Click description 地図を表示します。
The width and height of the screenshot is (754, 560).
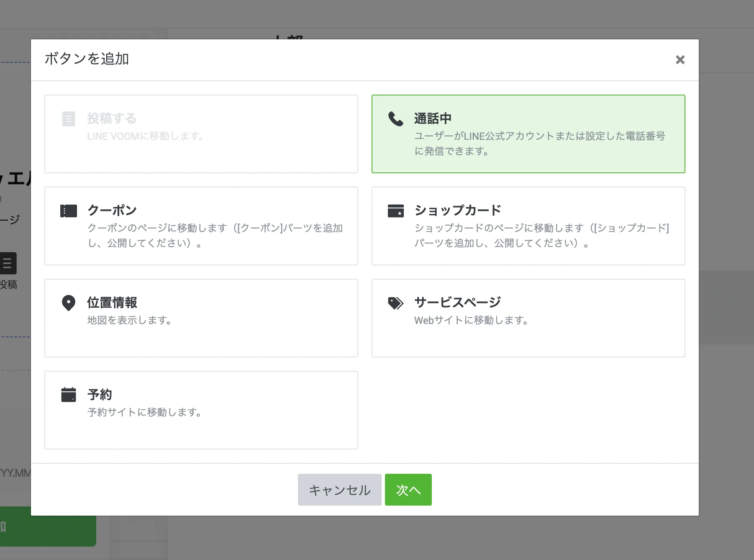point(130,320)
